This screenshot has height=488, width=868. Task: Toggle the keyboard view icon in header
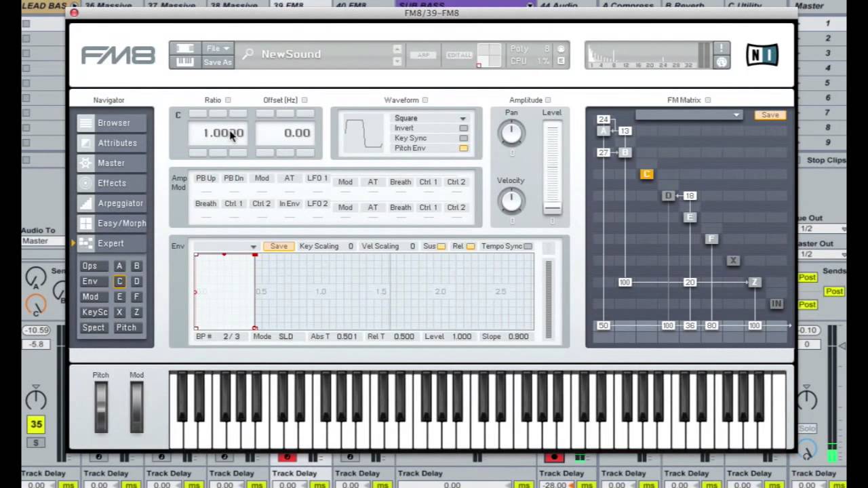click(184, 62)
